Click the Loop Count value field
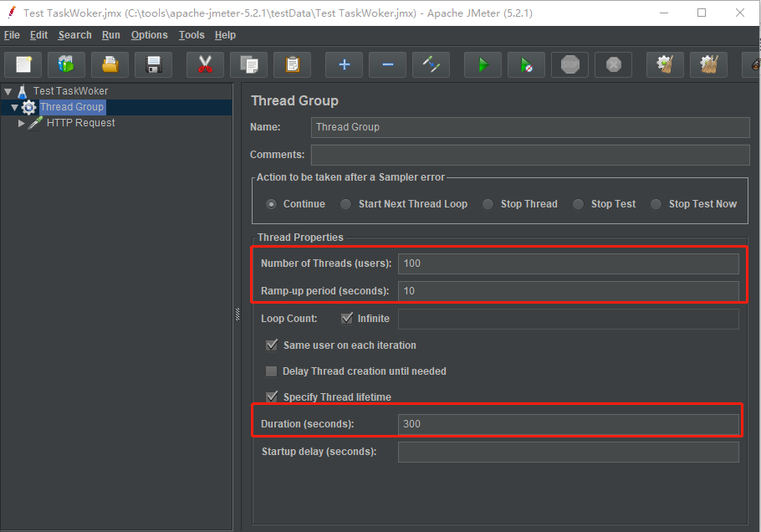Screen dimensions: 761x532 (569, 319)
